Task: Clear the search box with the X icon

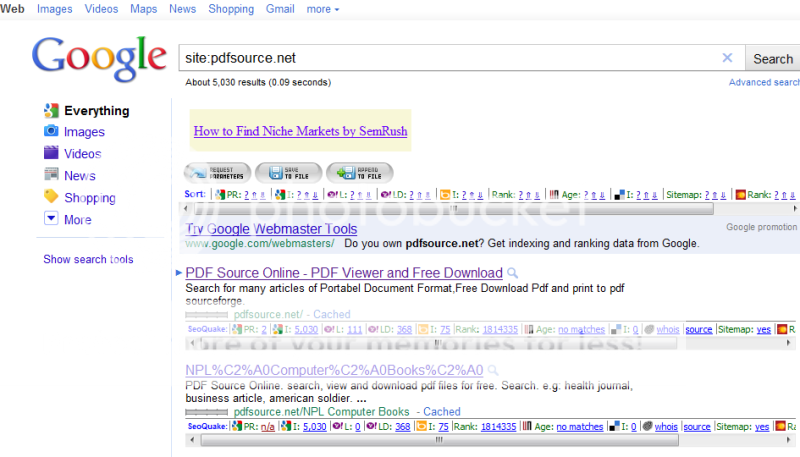Action: pyautogui.click(x=727, y=58)
